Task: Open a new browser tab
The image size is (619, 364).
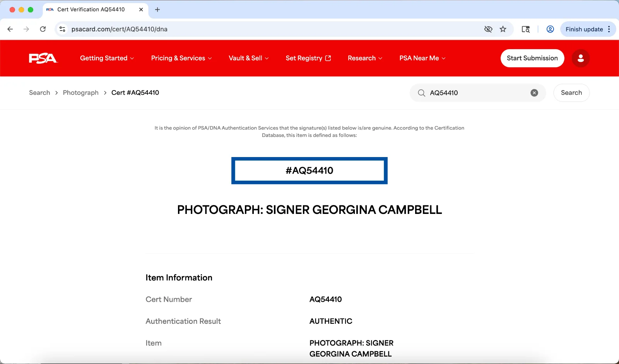Action: click(157, 10)
